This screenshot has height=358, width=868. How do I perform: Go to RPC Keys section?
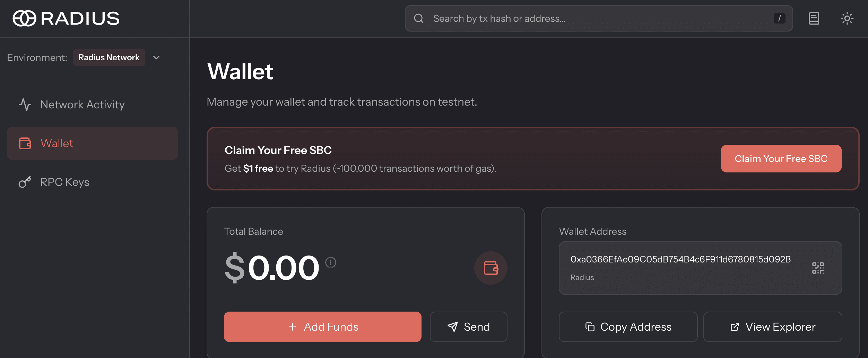coord(65,182)
